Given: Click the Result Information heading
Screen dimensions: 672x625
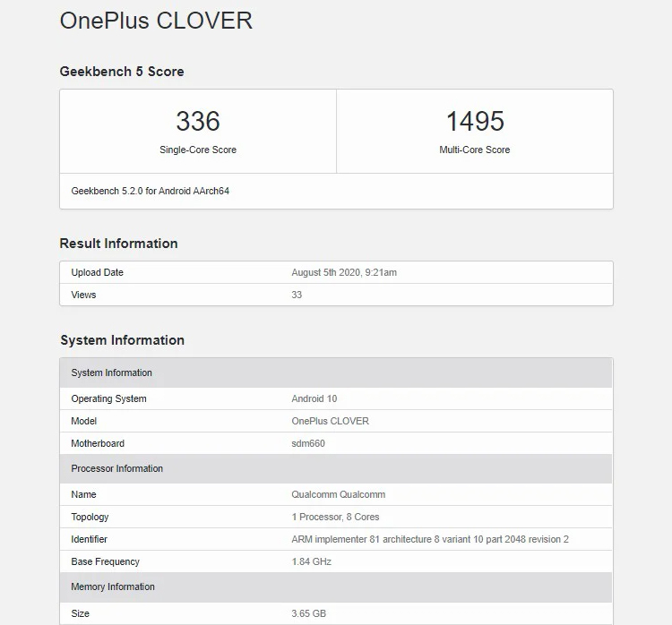Looking at the screenshot, I should pos(118,244).
